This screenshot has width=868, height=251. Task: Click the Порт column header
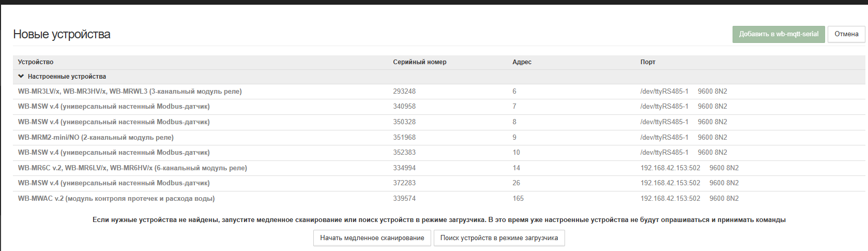pyautogui.click(x=647, y=62)
